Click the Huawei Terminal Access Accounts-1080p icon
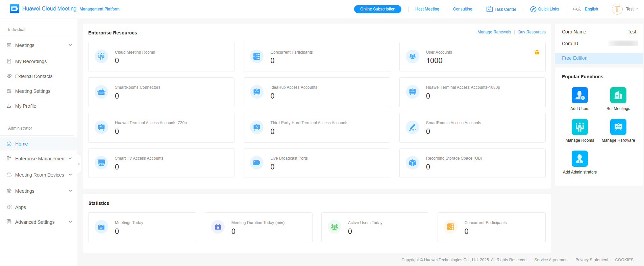644x266 pixels. pos(413,92)
